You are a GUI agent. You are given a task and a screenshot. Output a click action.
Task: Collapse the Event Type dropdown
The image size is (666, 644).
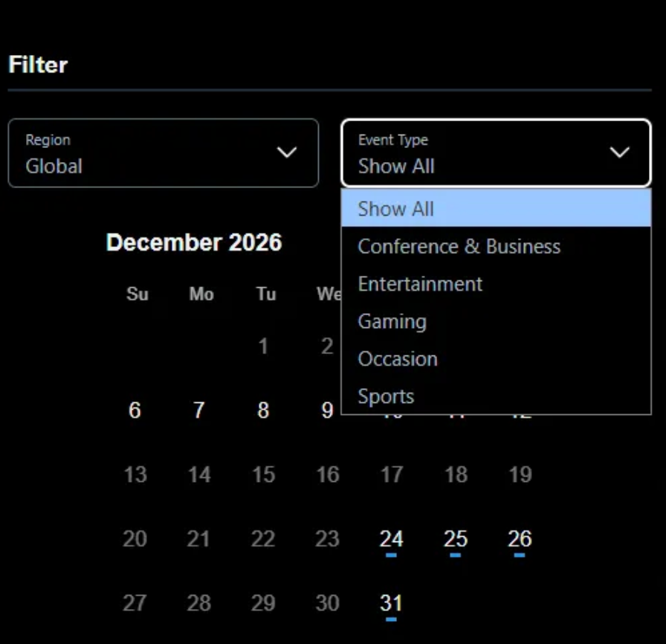[496, 153]
